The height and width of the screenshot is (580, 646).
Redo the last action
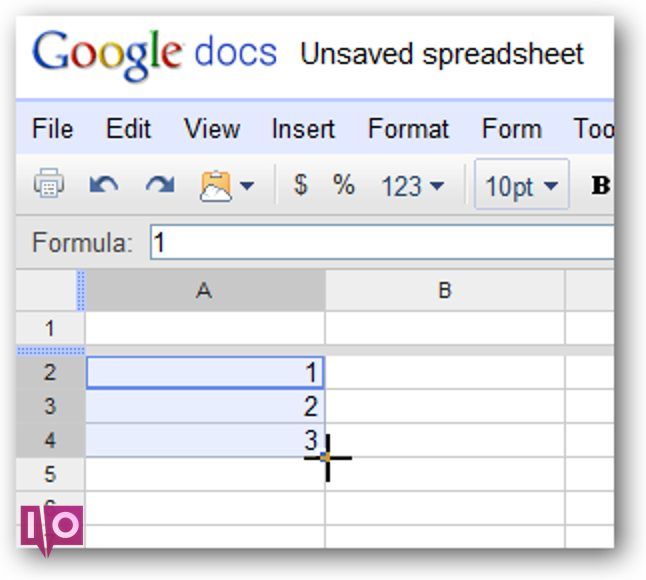[159, 186]
